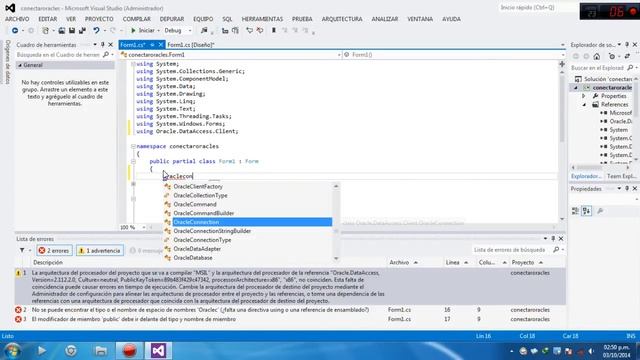Viewport: 640px width, 360px height.
Task: Open the Form1() member dropdown
Action: click(454, 55)
